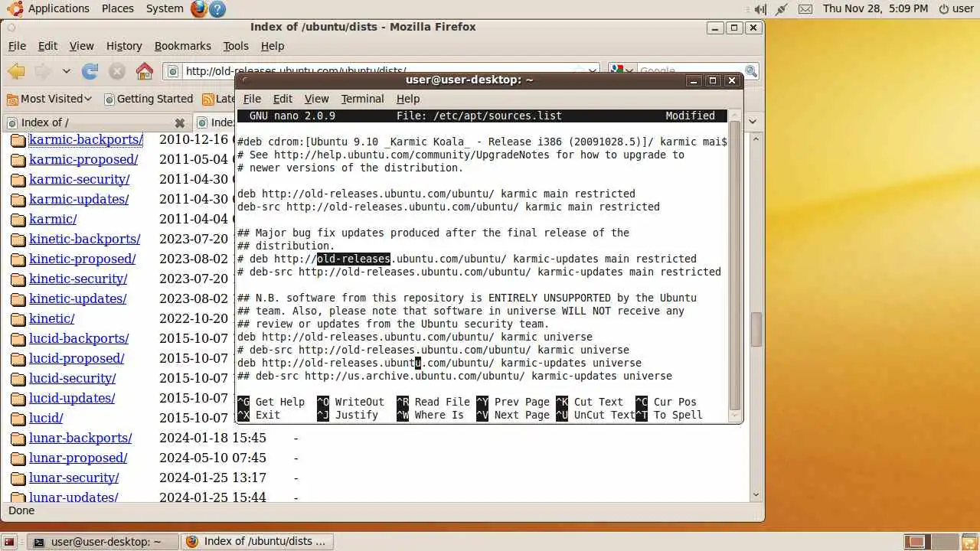
Task: Click the site identity icon in URL bar
Action: coord(173,71)
